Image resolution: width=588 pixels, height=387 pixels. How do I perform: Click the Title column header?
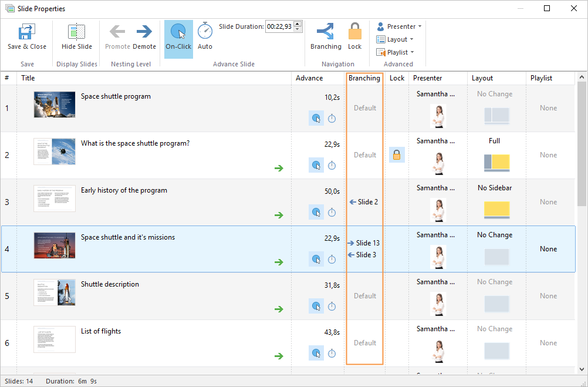[28, 78]
